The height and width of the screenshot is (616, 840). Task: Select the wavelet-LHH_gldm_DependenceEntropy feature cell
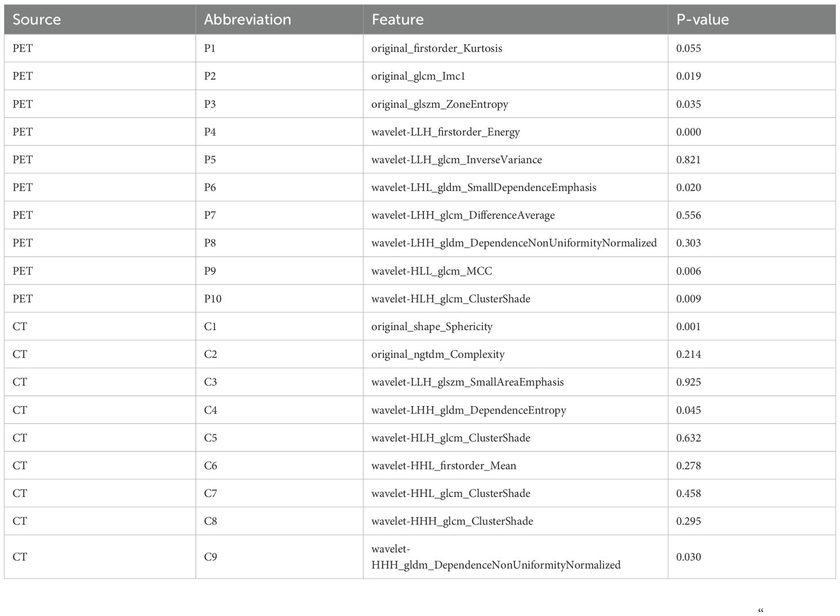click(x=468, y=410)
